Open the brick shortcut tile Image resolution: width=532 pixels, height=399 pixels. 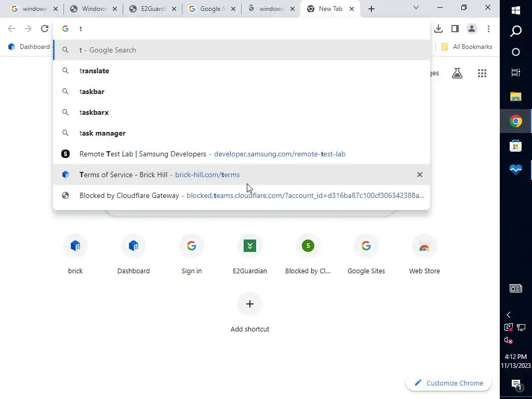click(75, 254)
